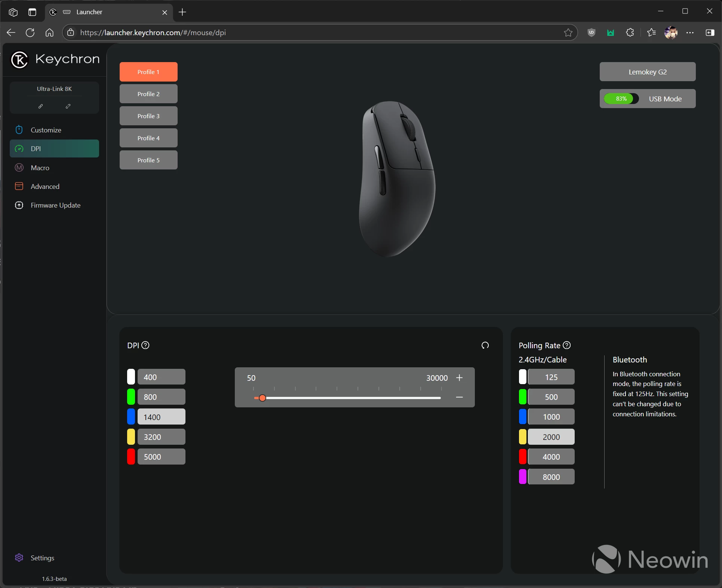Go to browser home page

pyautogui.click(x=49, y=33)
